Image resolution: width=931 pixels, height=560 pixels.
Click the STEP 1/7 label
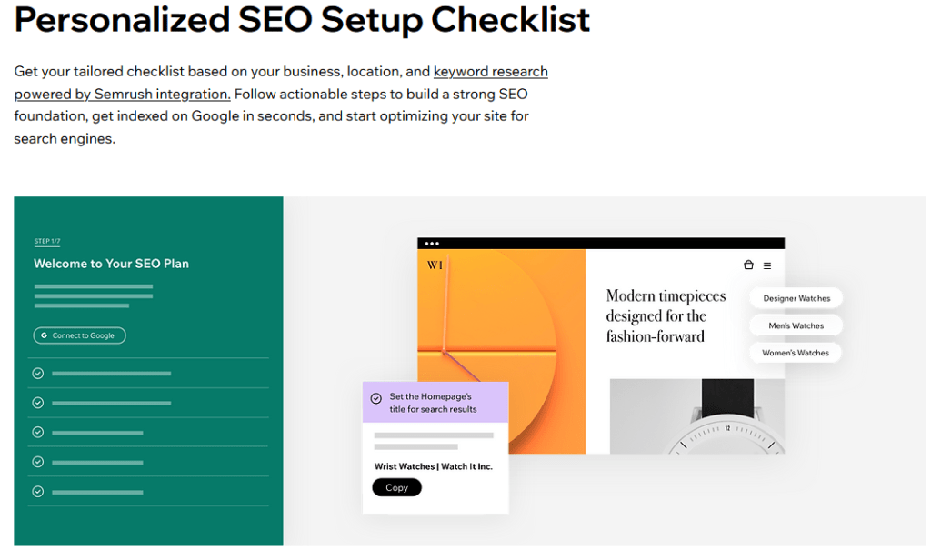(x=47, y=241)
